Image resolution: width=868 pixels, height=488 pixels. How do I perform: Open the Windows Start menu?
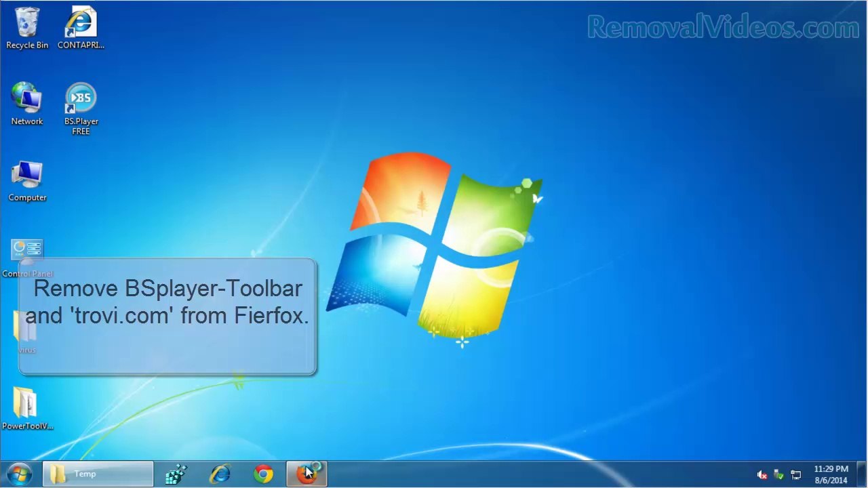(x=18, y=474)
